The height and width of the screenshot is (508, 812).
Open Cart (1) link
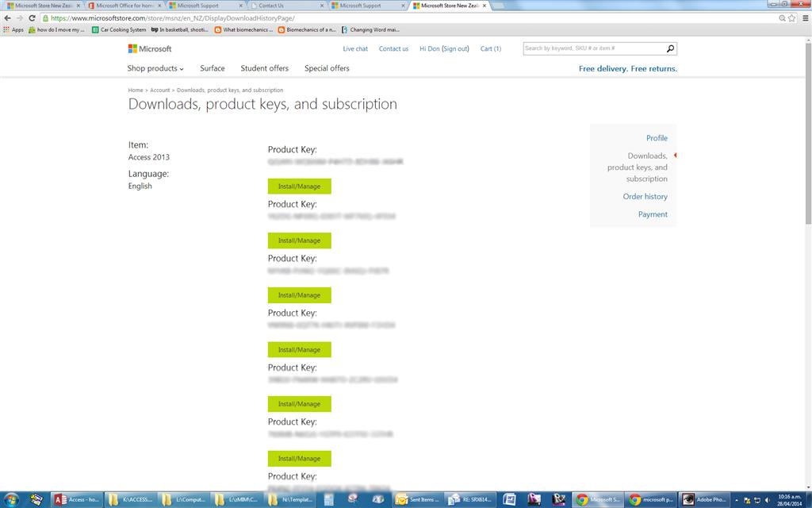(x=490, y=48)
